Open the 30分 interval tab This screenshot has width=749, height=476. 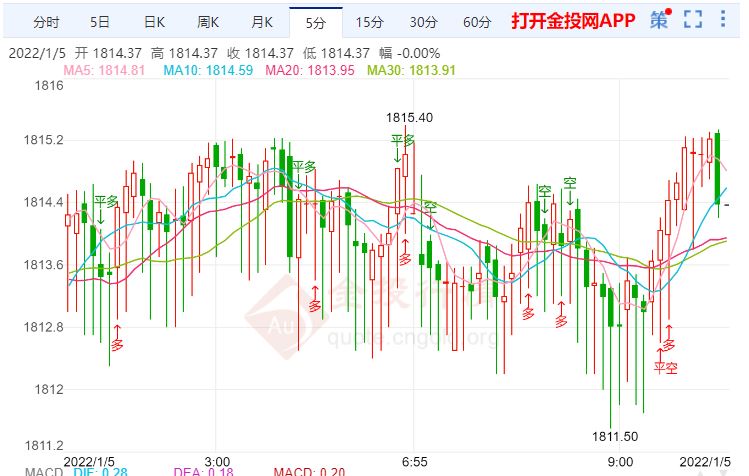pyautogui.click(x=423, y=22)
